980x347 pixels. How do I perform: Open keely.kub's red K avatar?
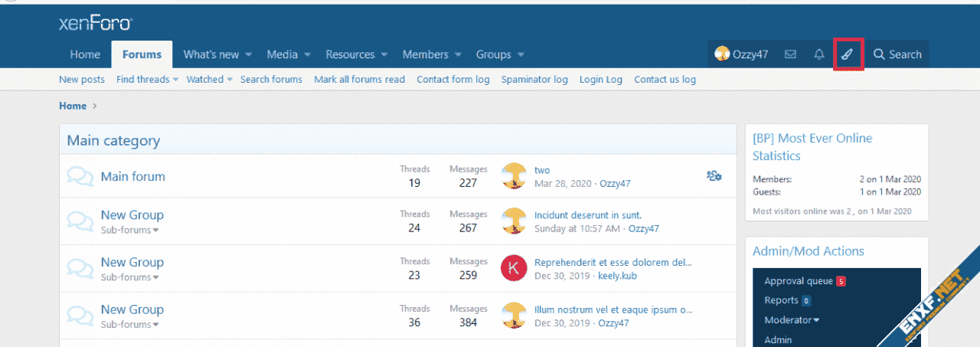514,268
